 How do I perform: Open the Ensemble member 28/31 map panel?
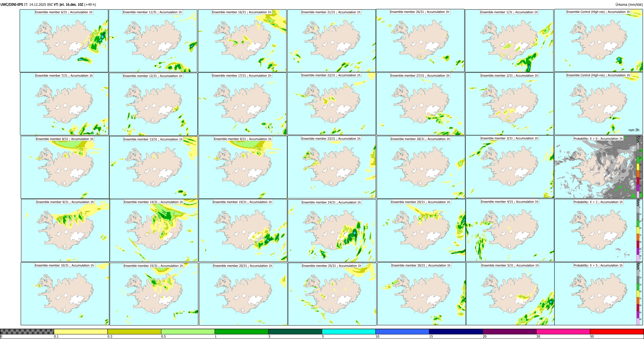(421, 167)
